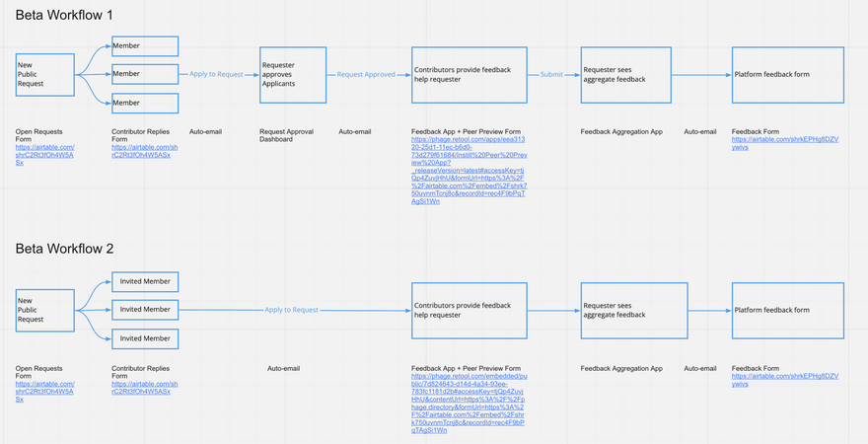Click the "Request Approved" connector label
Image resolution: width=868 pixels, height=444 pixels.
tap(366, 74)
